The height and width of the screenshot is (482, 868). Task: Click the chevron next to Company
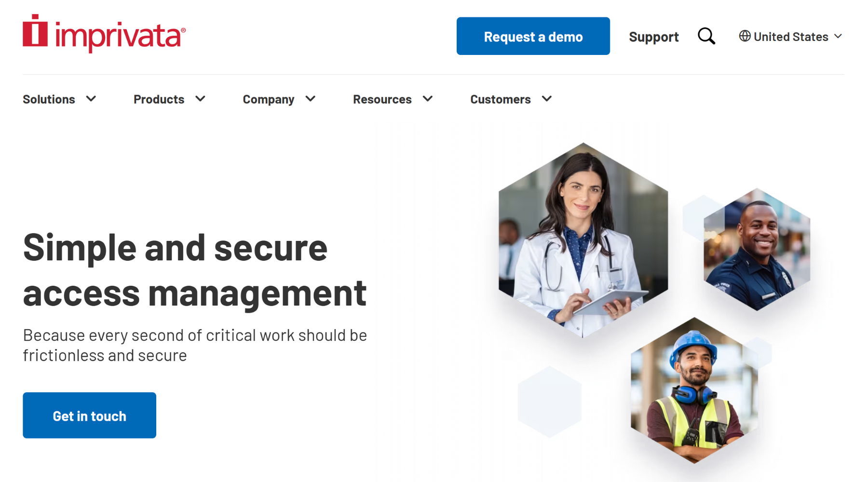click(x=311, y=99)
